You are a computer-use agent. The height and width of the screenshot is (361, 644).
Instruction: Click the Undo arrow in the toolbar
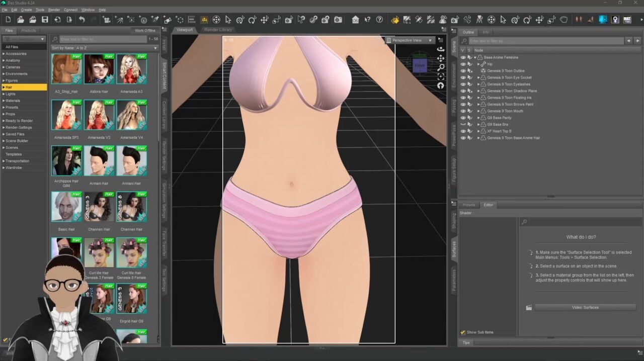82,20
